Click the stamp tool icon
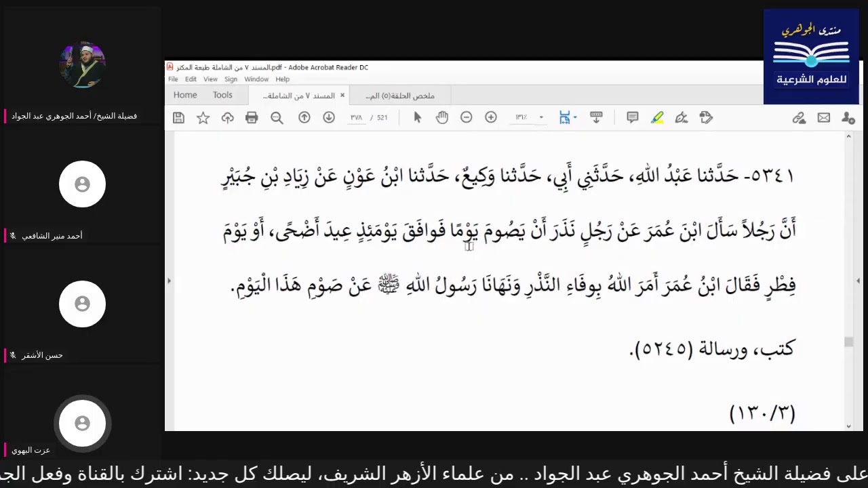 click(706, 117)
